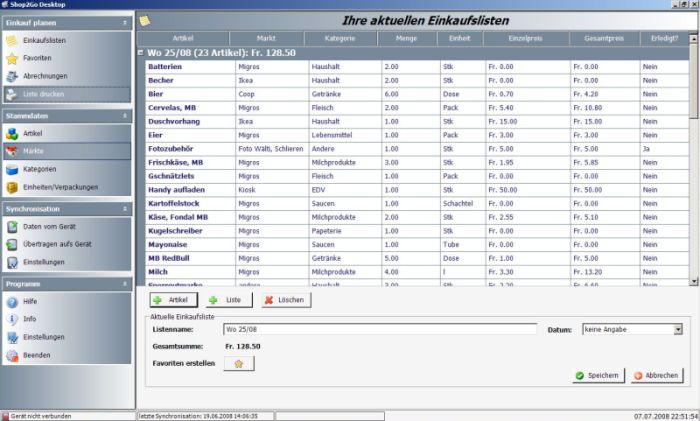Select the MB RedBull article
This screenshot has height=421, width=700.
click(169, 258)
